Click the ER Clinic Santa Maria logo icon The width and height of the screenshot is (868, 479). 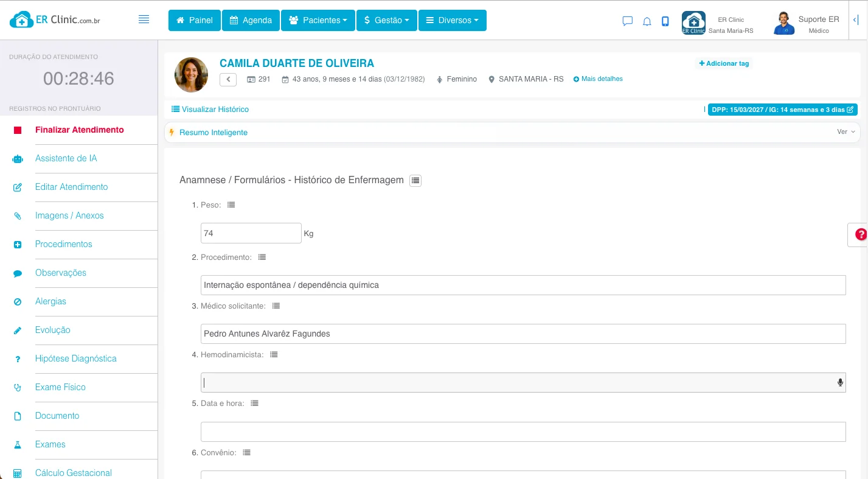click(x=693, y=23)
